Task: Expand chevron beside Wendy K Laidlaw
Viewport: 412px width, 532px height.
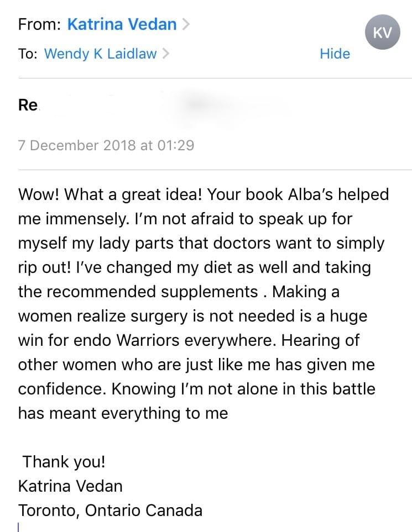Action: (165, 54)
